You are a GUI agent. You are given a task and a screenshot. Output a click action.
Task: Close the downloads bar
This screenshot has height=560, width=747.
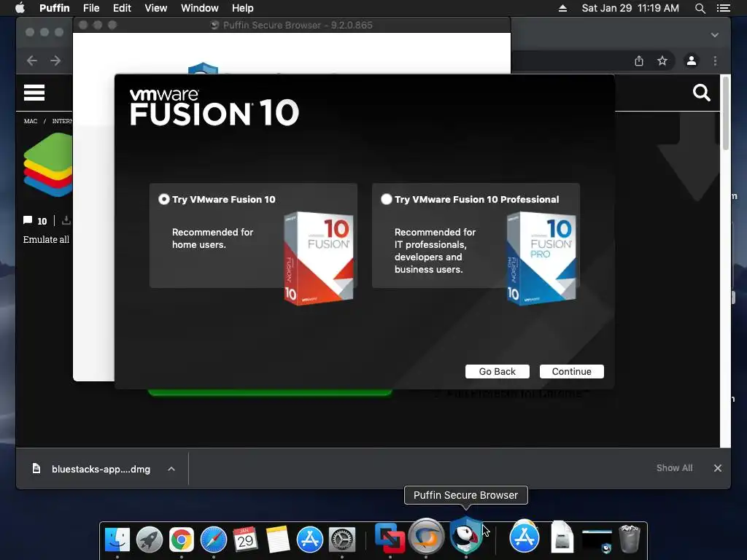click(x=718, y=468)
